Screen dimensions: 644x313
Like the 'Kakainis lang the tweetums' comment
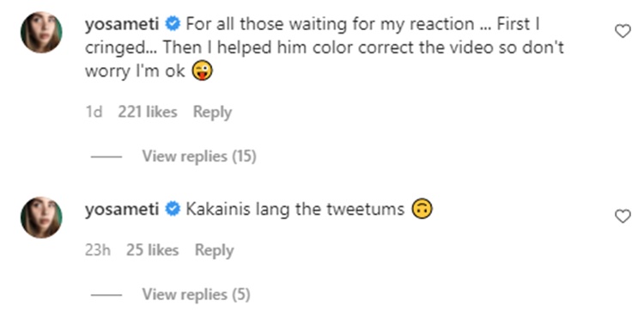[623, 217]
